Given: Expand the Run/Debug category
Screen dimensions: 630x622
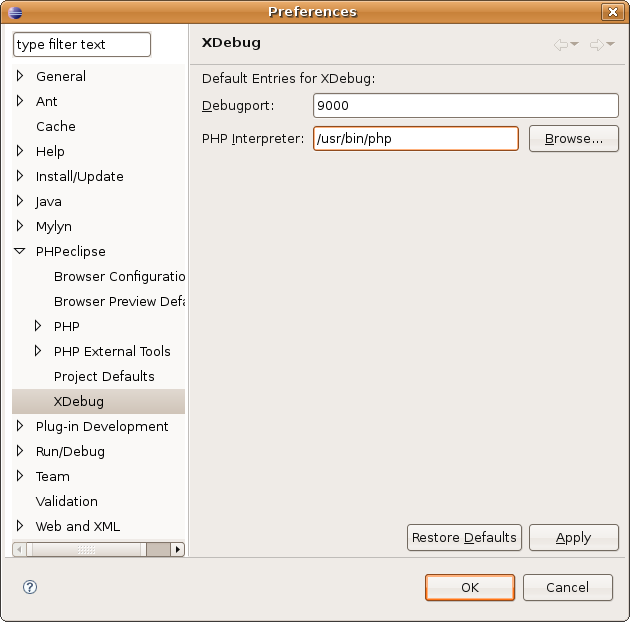Looking at the screenshot, I should point(20,451).
